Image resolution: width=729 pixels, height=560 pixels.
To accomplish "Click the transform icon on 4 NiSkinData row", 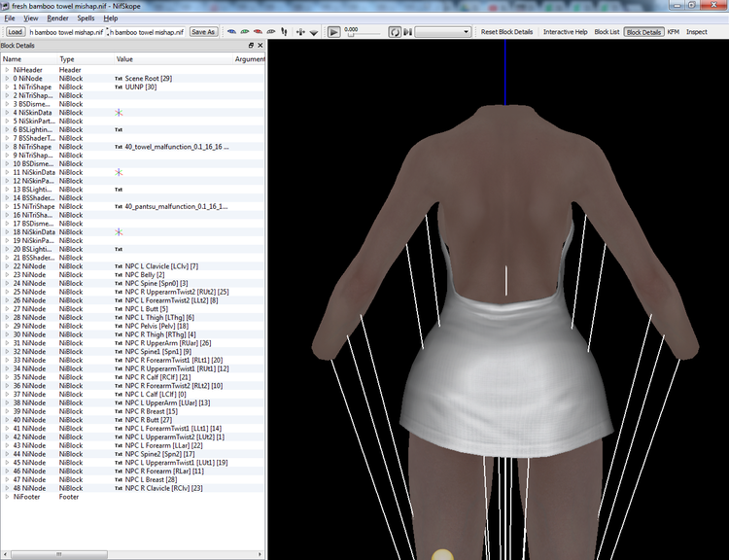I will tap(119, 113).
